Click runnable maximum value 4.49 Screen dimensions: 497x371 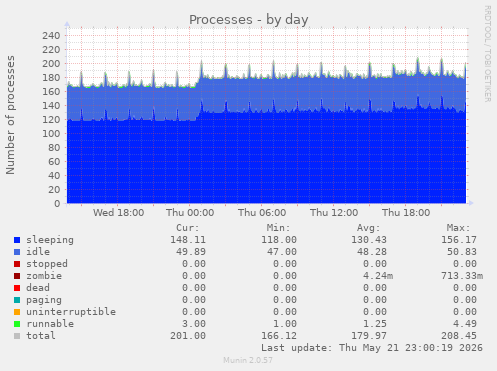465,324
